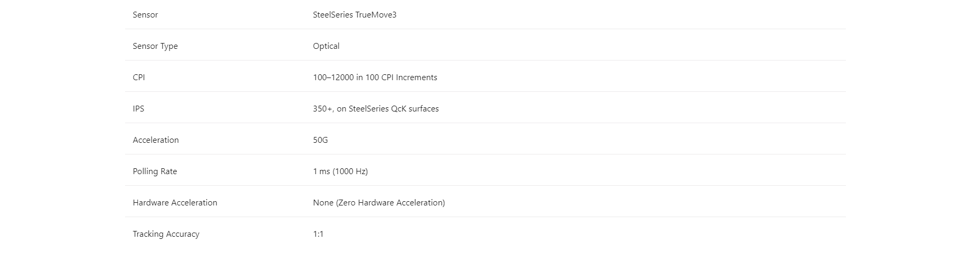The width and height of the screenshot is (980, 258).
Task: Click the word Increments in CPI value
Action: point(417,78)
